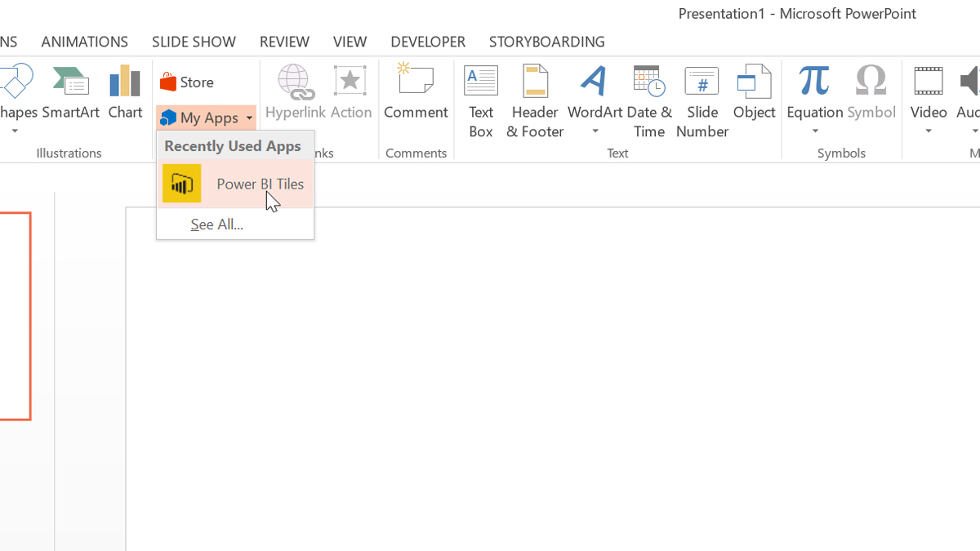The width and height of the screenshot is (980, 551).
Task: Click the Power BI Tiles yellow icon
Action: tap(181, 184)
